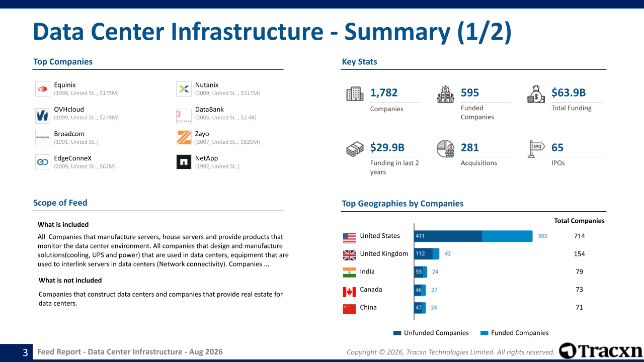
Task: Click the Funded Companies legend swatch
Action: 485,333
